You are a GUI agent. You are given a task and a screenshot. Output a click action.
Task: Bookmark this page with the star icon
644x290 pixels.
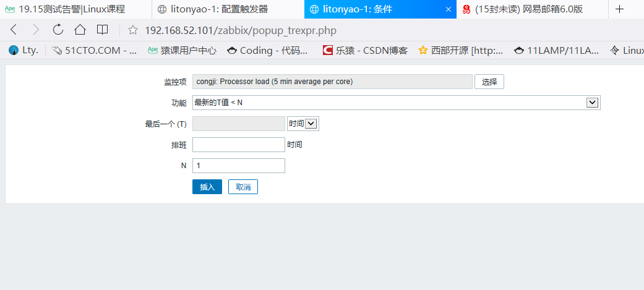(x=132, y=30)
